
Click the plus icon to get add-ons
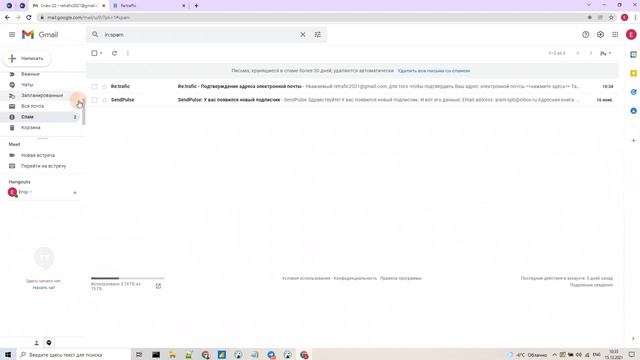click(x=633, y=140)
